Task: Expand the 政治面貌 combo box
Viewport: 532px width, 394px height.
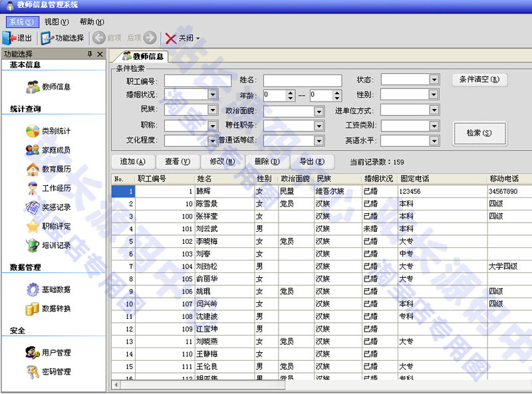Action: 319,110
